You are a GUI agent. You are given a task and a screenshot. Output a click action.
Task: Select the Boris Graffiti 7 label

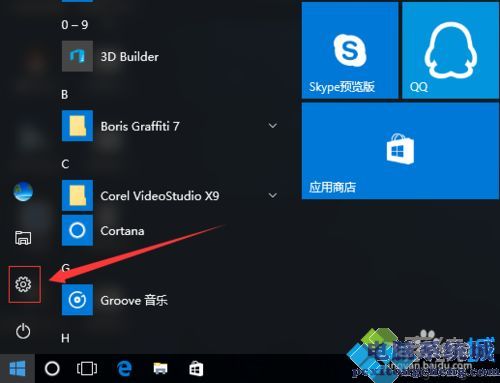pyautogui.click(x=140, y=126)
